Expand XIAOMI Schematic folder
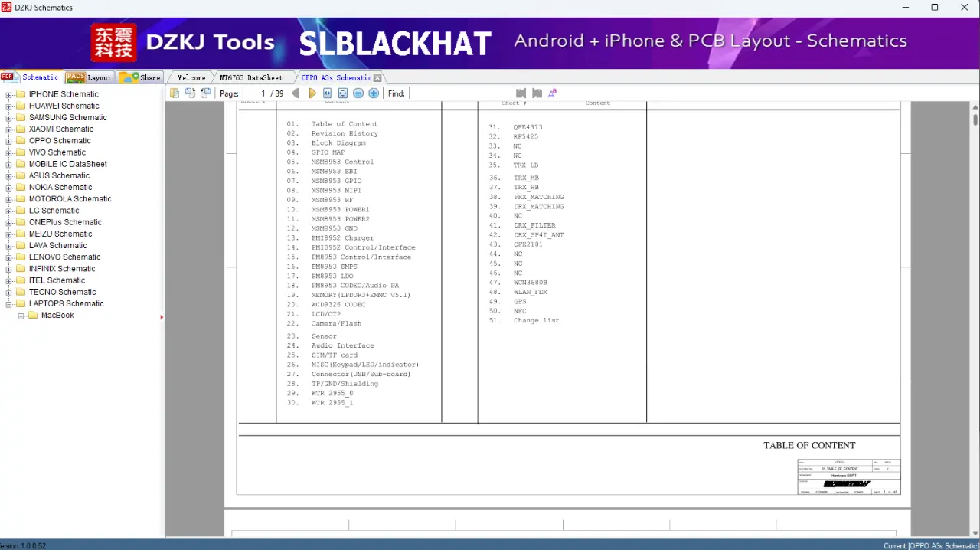The image size is (980, 550). pyautogui.click(x=9, y=129)
